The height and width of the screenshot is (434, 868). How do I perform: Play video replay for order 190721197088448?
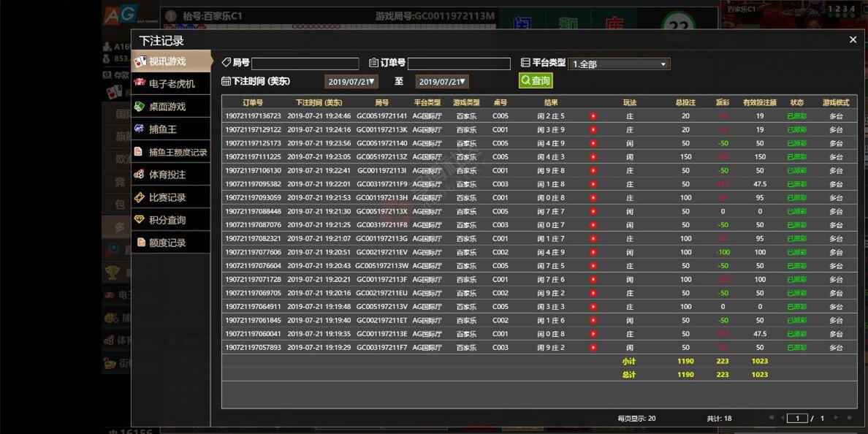pyautogui.click(x=593, y=211)
